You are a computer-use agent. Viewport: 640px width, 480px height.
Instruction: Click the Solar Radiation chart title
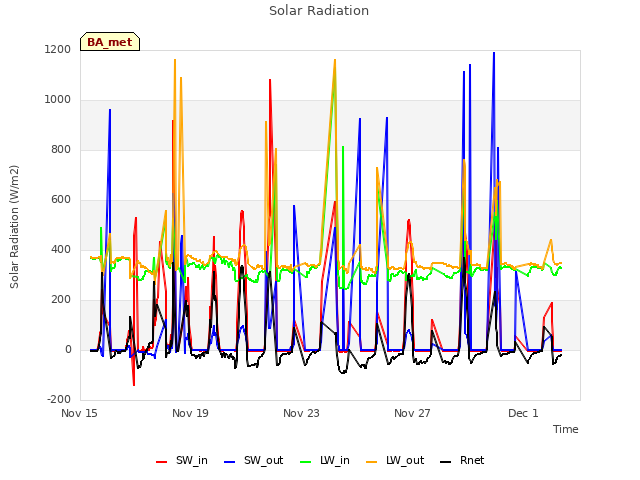click(319, 10)
